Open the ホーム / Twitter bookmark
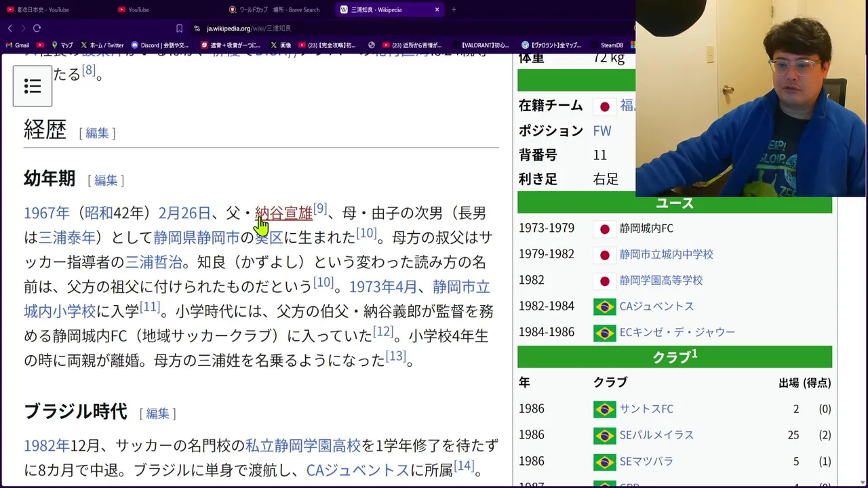 tap(102, 45)
